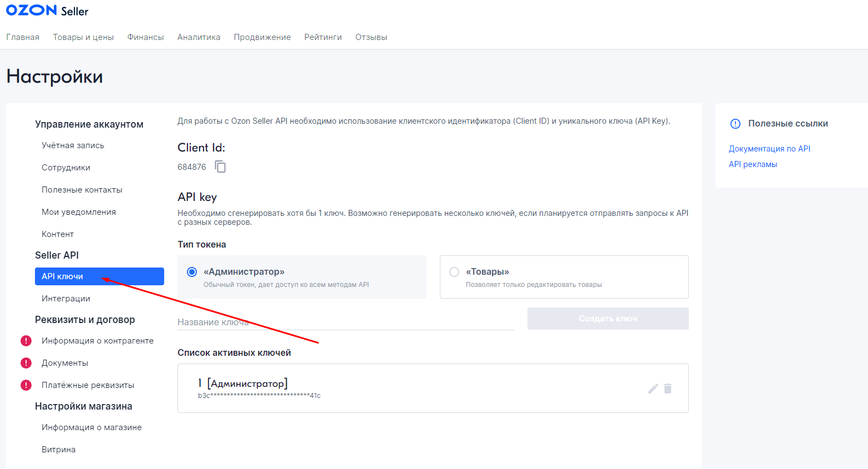Click info icon next to Полезные ссылки
The image size is (868, 469).
pos(735,124)
